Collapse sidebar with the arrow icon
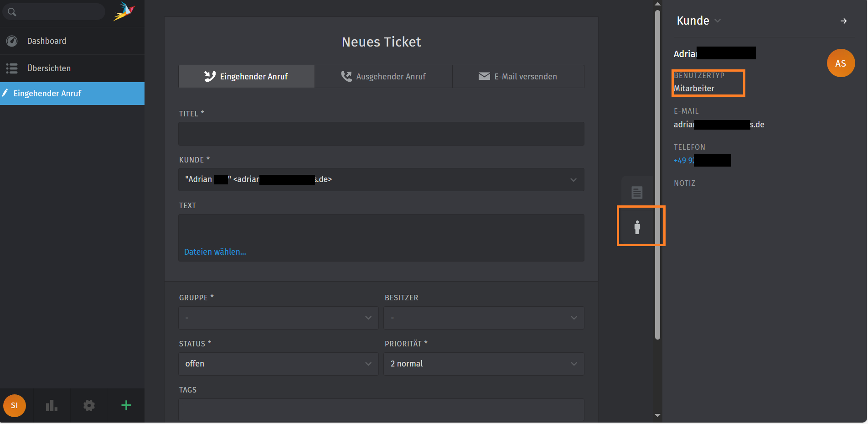The height and width of the screenshot is (424, 868). pos(843,21)
